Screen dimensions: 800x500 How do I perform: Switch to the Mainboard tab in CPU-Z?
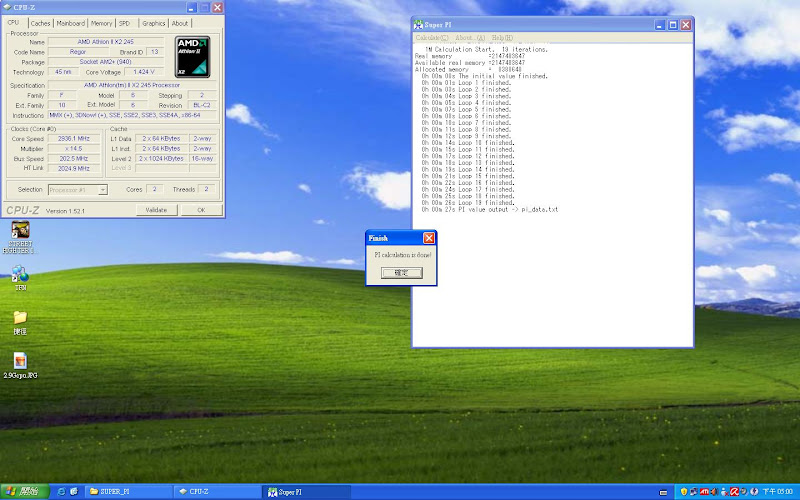[71, 23]
